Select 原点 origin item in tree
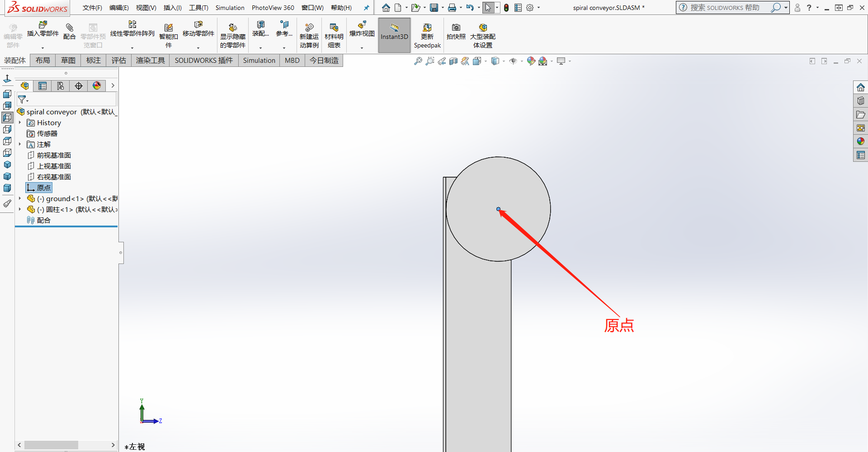Viewport: 868px width, 452px height. 39,188
